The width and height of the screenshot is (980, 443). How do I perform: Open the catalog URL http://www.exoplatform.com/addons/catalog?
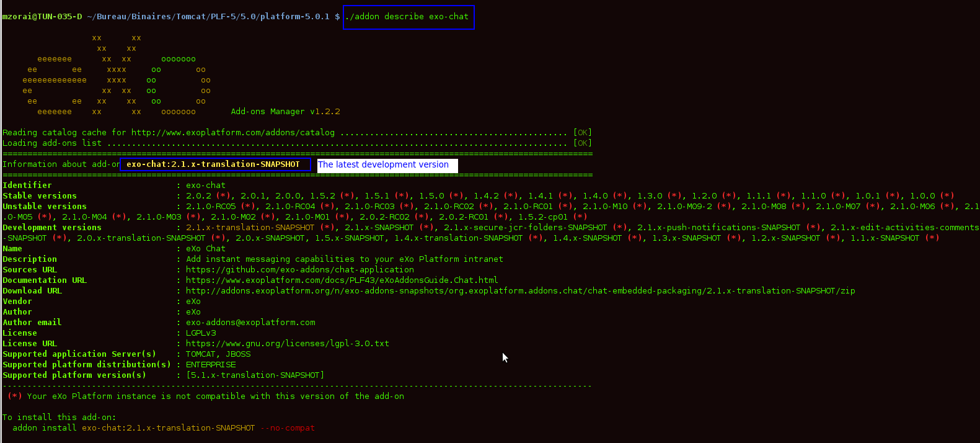click(233, 133)
